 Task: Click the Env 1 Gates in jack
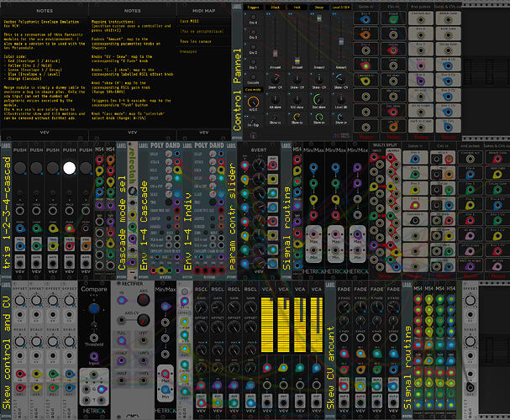(x=365, y=66)
